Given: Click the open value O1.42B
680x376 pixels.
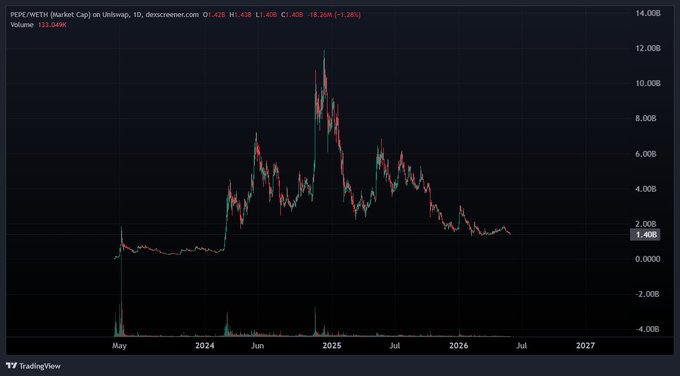Looking at the screenshot, I should (215, 15).
